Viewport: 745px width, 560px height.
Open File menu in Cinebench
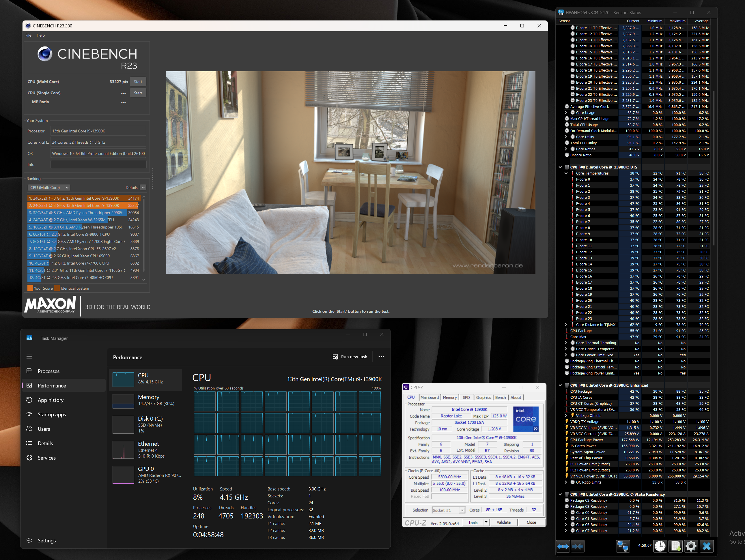[x=28, y=35]
